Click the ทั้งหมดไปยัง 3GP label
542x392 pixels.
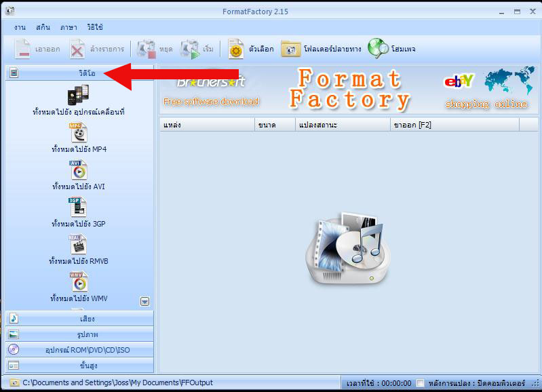79,224
